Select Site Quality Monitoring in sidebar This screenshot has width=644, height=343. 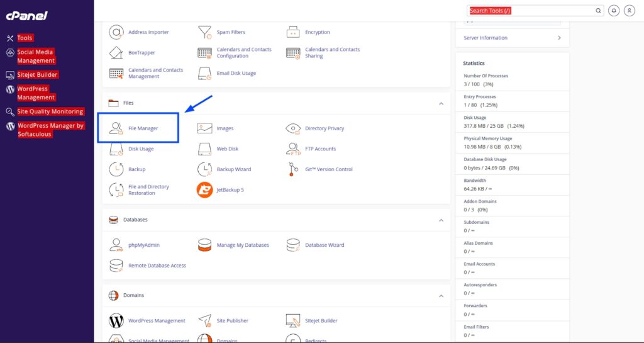(50, 112)
